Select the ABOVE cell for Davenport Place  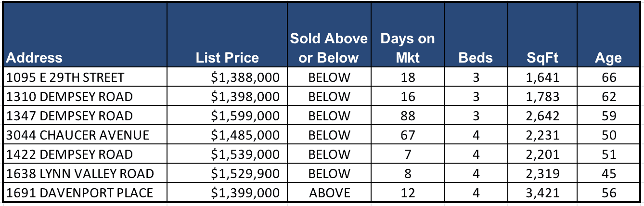click(330, 193)
